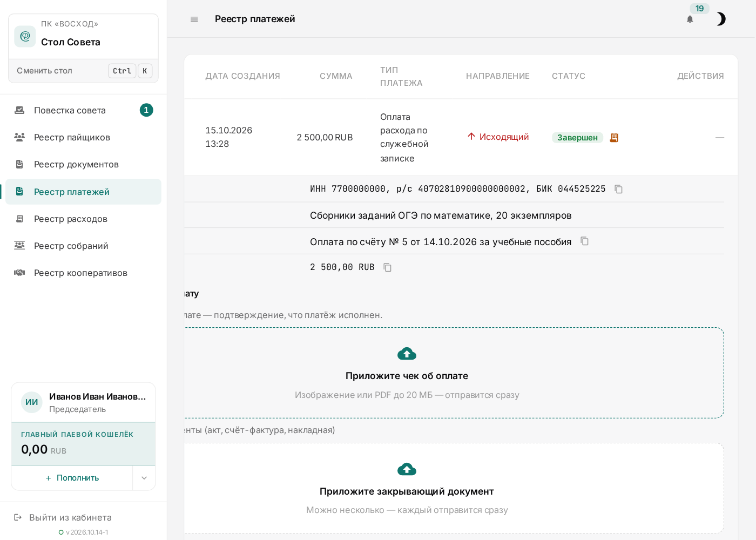The width and height of the screenshot is (756, 540).
Task: Click the cooperative logo icon near Стол Совета
Action: click(x=25, y=36)
